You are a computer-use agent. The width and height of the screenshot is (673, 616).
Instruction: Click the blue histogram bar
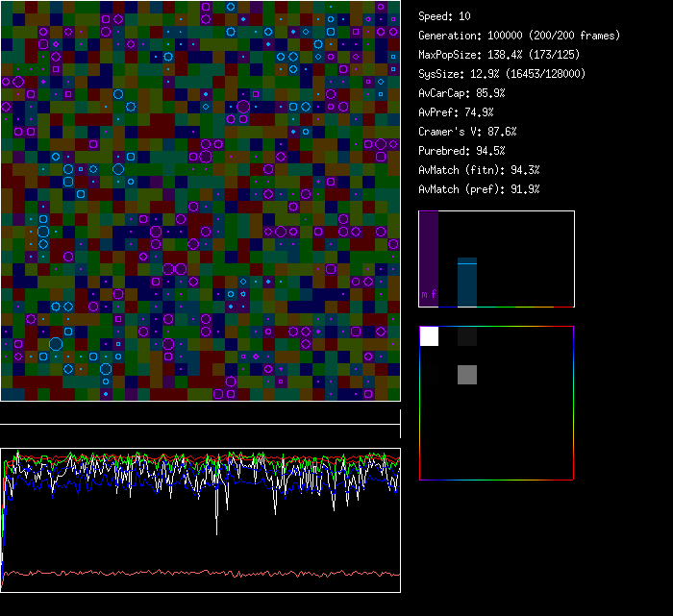[467, 283]
